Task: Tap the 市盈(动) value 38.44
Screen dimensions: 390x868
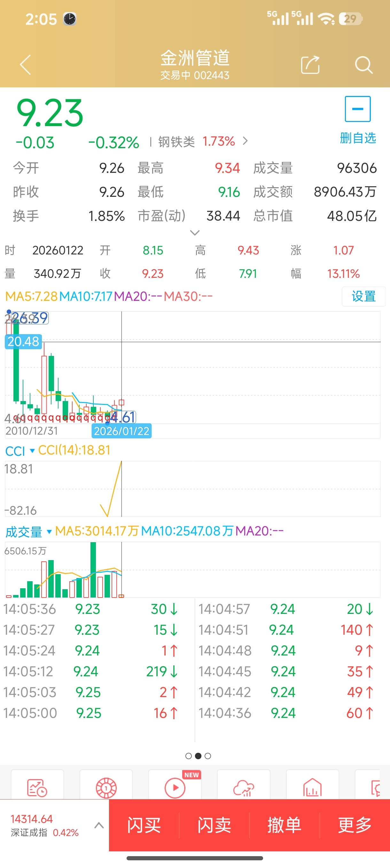Action: 223,216
